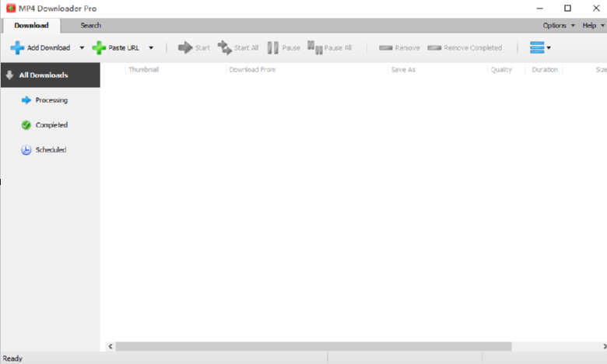This screenshot has width=607, height=364.
Task: Click the blue Processing arrow icon
Action: tap(26, 100)
